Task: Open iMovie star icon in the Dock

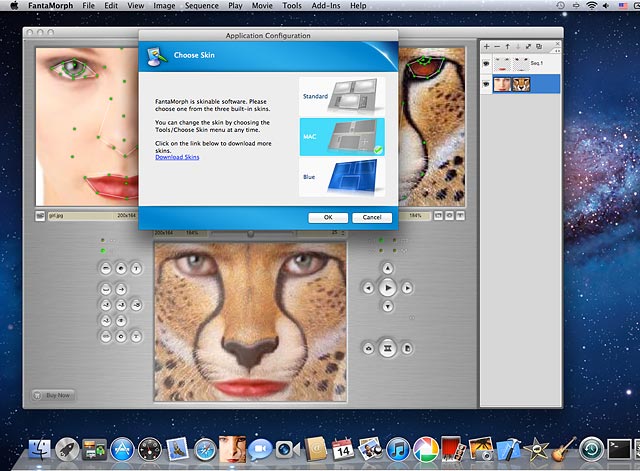Action: 536,450
